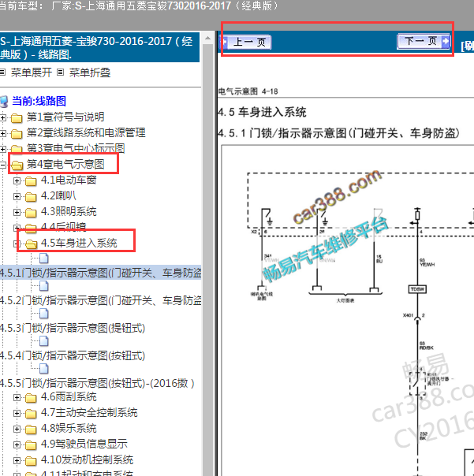This screenshot has height=476, width=474.
Task: Click the 4.8娱乐系统 folder icon
Action: (31, 430)
